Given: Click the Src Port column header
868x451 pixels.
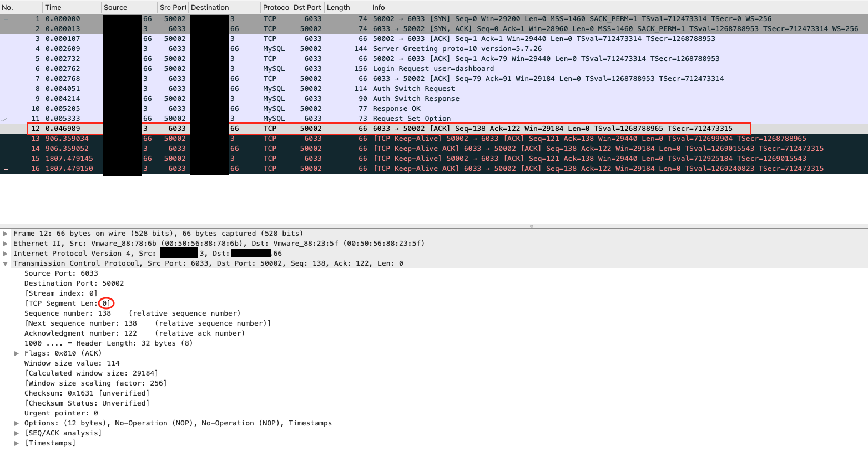Looking at the screenshot, I should coord(173,8).
